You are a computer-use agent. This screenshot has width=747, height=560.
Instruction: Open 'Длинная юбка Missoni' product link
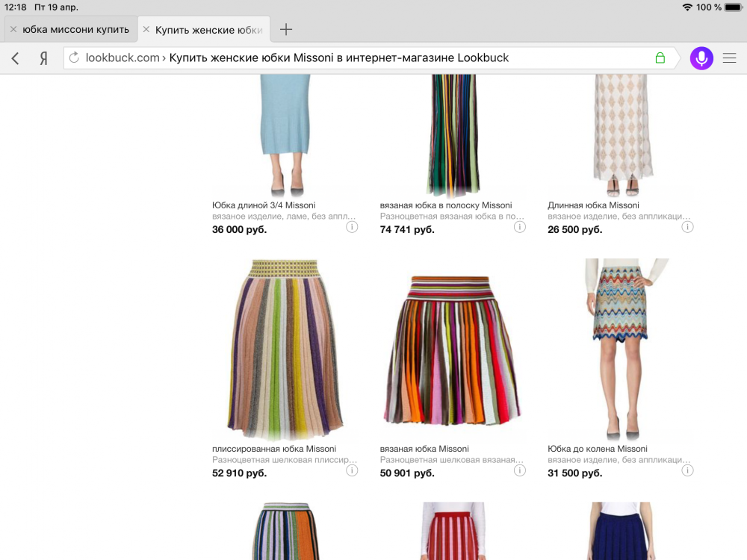click(x=593, y=205)
